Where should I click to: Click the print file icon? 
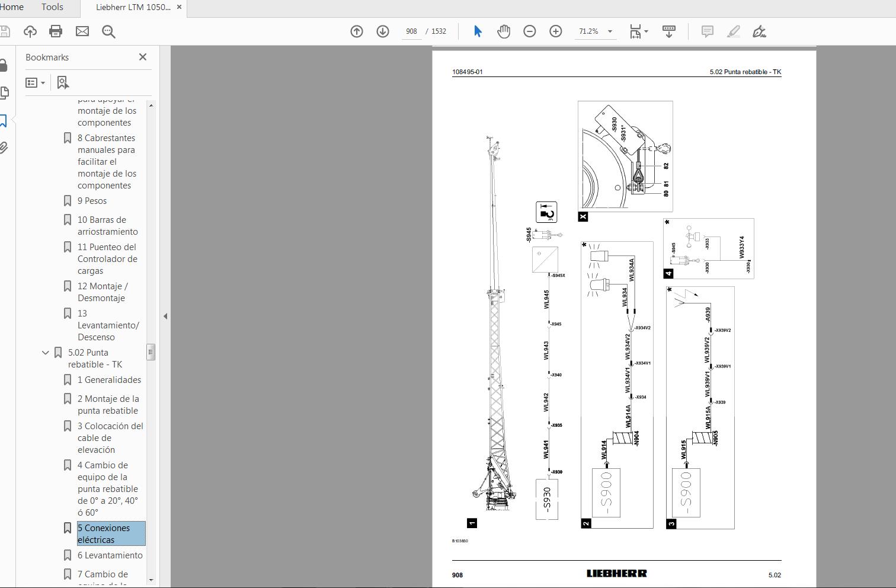pyautogui.click(x=56, y=31)
